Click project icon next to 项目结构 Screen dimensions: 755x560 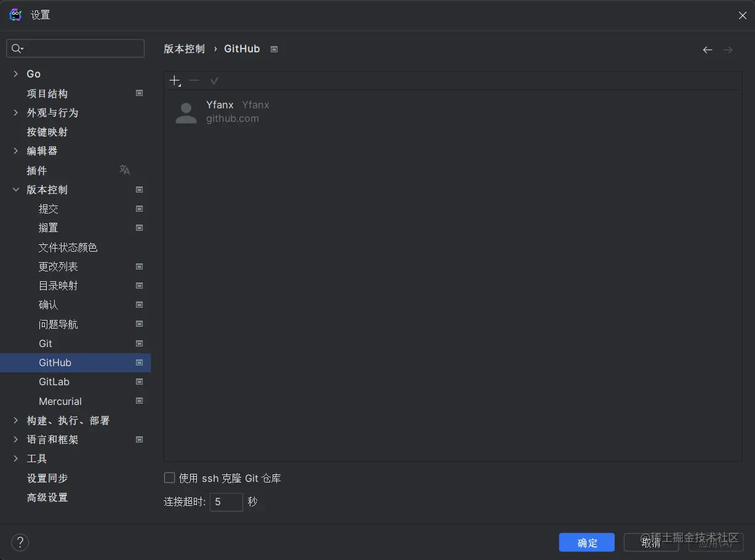pos(140,94)
